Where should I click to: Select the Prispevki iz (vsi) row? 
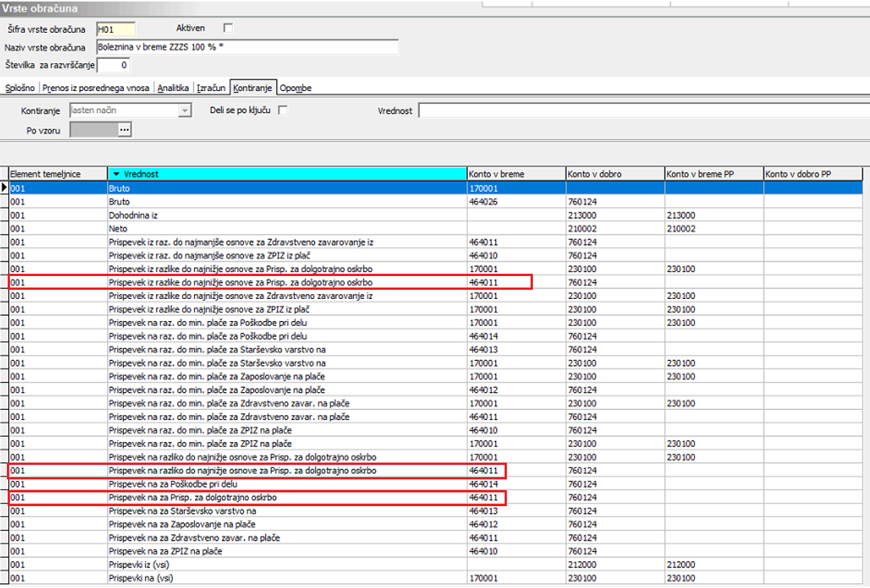[x=436, y=565]
